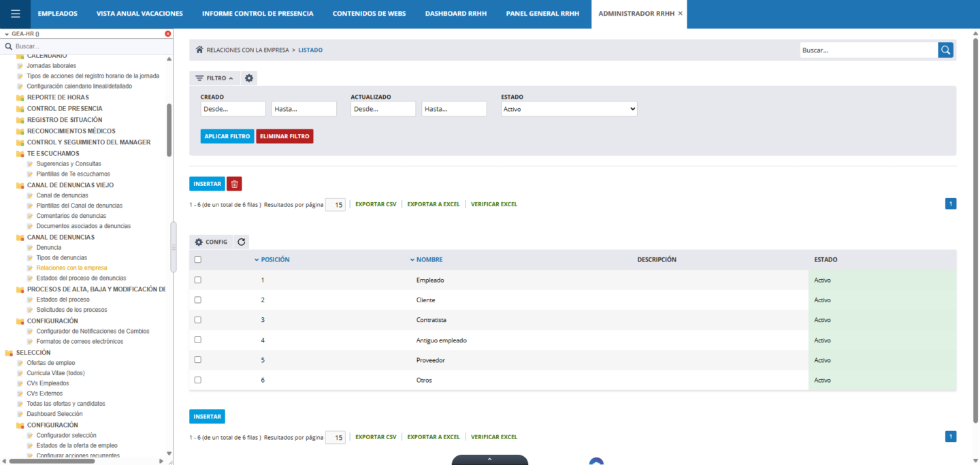Click the Aplicar Filtro button
Viewport: 980px width, 465px height.
227,136
